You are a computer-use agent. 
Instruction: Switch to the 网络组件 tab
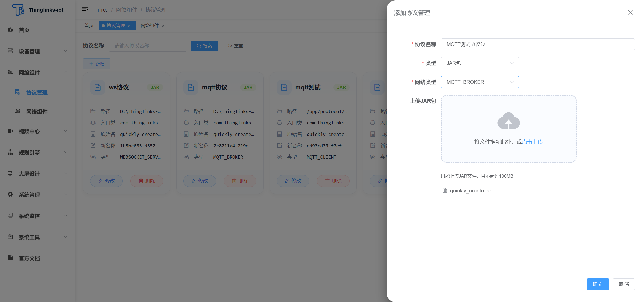point(150,26)
